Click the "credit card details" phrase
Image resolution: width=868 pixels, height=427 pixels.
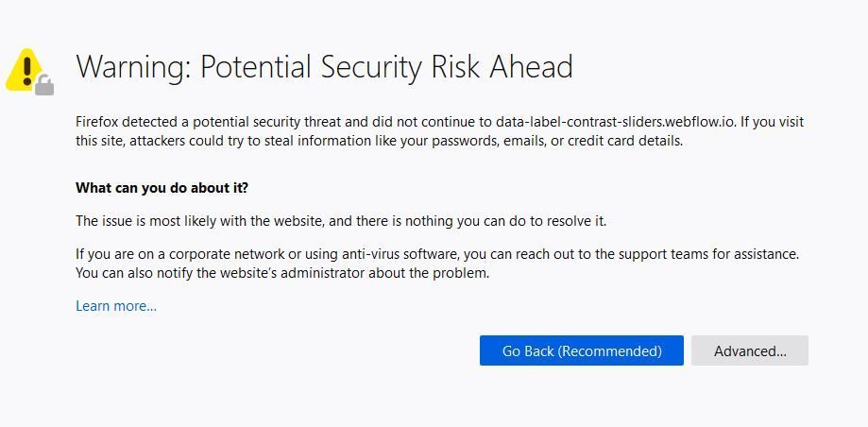pos(623,141)
